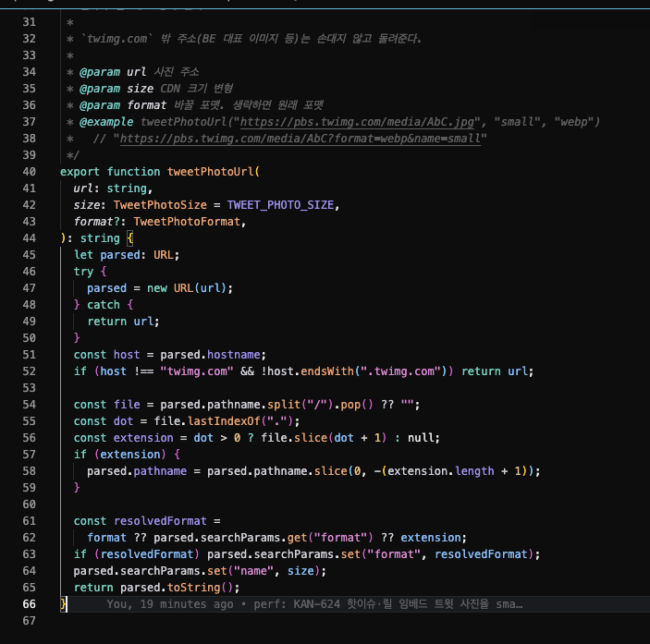Viewport: 650px width, 644px height.
Task: Click the inline git blame "You, 19 minutes ago" annotation
Action: click(314, 604)
